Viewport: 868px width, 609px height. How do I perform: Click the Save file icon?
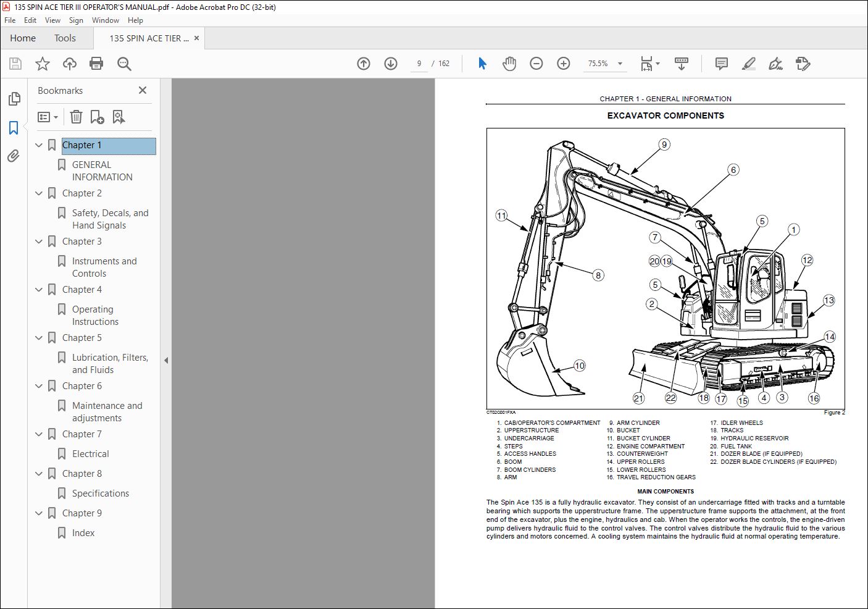15,64
